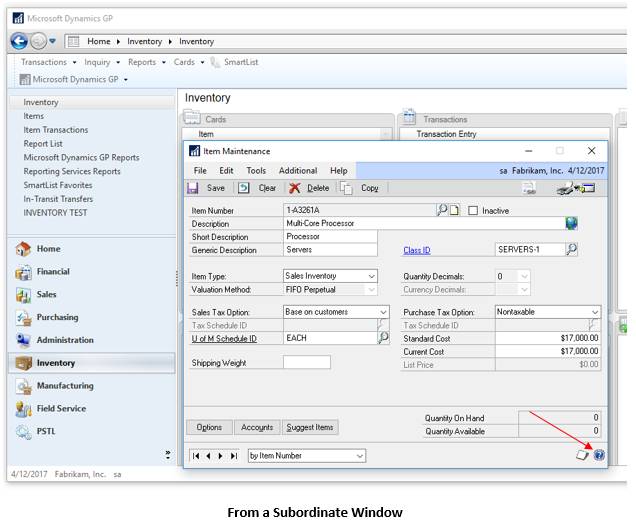The height and width of the screenshot is (524, 636).
Task: Open the Purchase Tax Option dropdown
Action: [594, 312]
